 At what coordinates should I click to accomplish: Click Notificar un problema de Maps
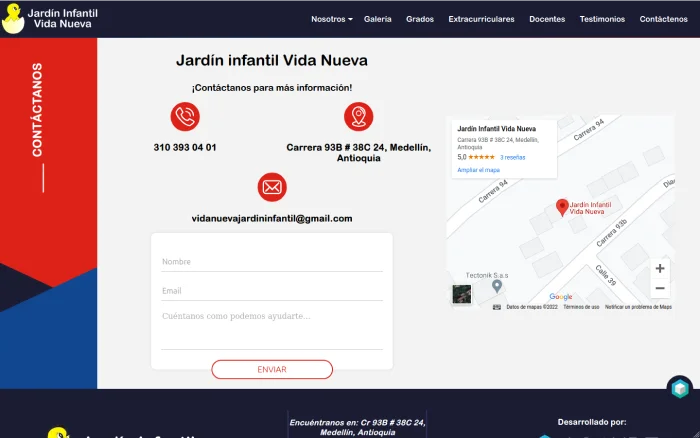tap(638, 307)
